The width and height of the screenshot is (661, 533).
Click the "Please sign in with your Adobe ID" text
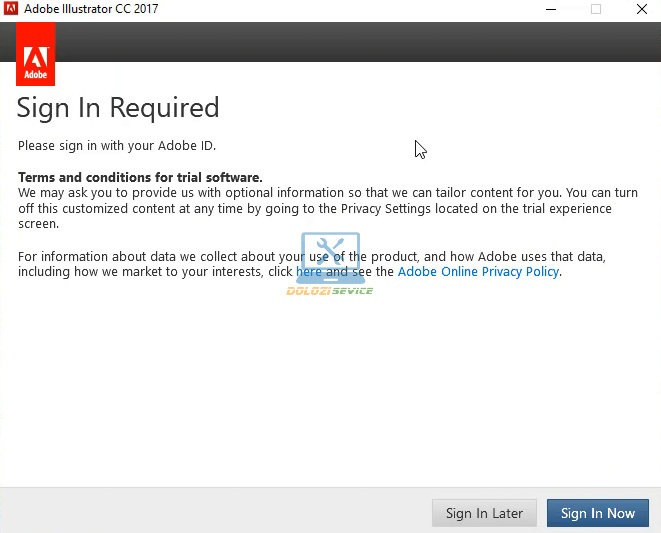[x=117, y=146]
